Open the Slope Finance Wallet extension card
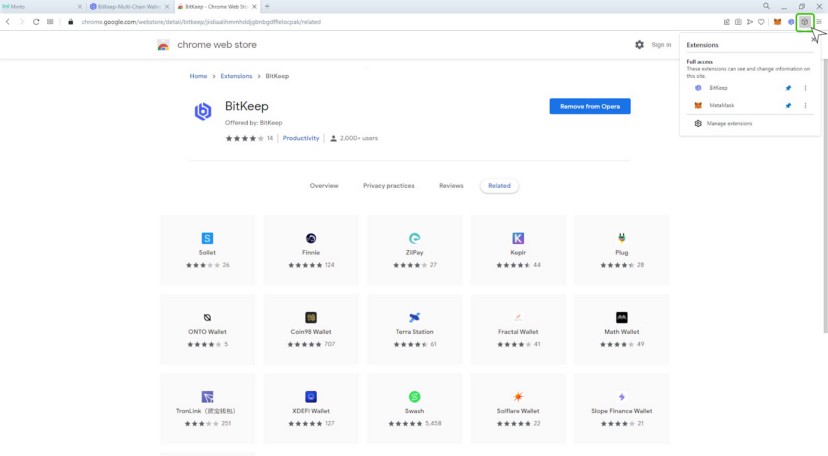 click(622, 408)
